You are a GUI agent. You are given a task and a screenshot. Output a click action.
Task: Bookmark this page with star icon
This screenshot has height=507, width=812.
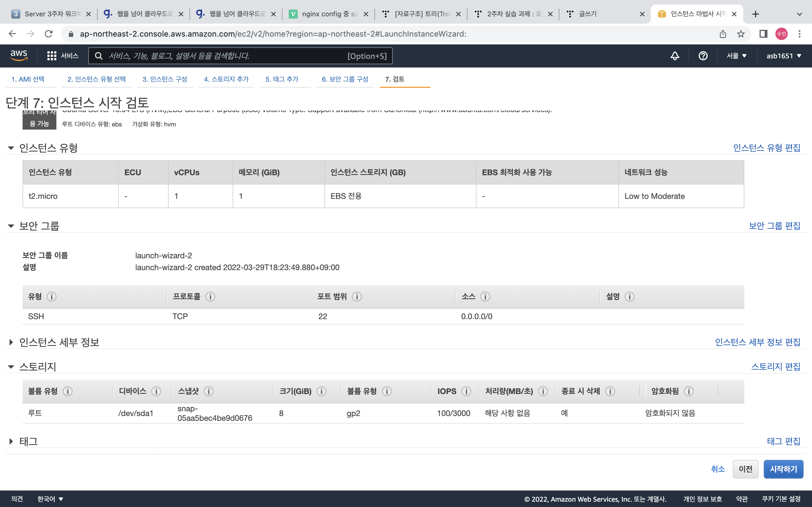741,34
